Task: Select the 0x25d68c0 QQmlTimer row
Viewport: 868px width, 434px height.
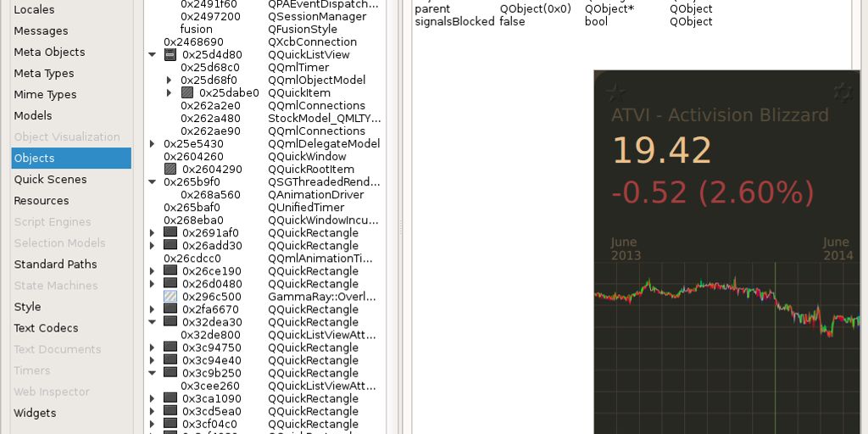Action: 264,68
